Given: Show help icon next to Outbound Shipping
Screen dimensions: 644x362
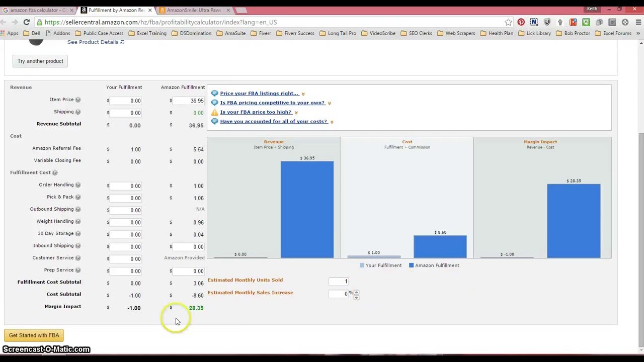Looking at the screenshot, I should pyautogui.click(x=78, y=209).
